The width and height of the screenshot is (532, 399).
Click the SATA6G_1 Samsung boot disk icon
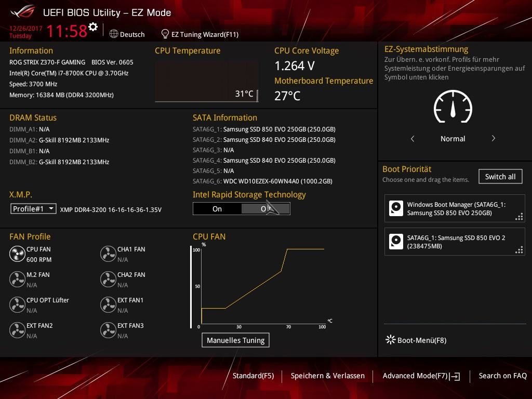(396, 242)
